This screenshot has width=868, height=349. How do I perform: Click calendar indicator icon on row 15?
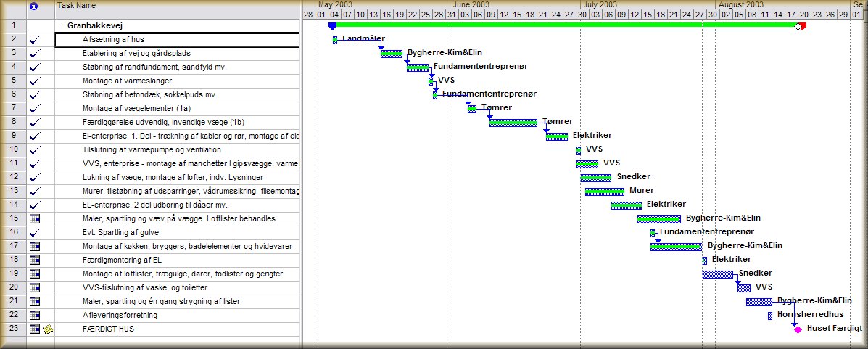click(35, 219)
